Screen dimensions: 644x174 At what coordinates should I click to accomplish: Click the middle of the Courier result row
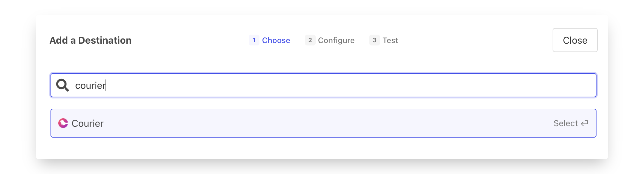point(323,123)
